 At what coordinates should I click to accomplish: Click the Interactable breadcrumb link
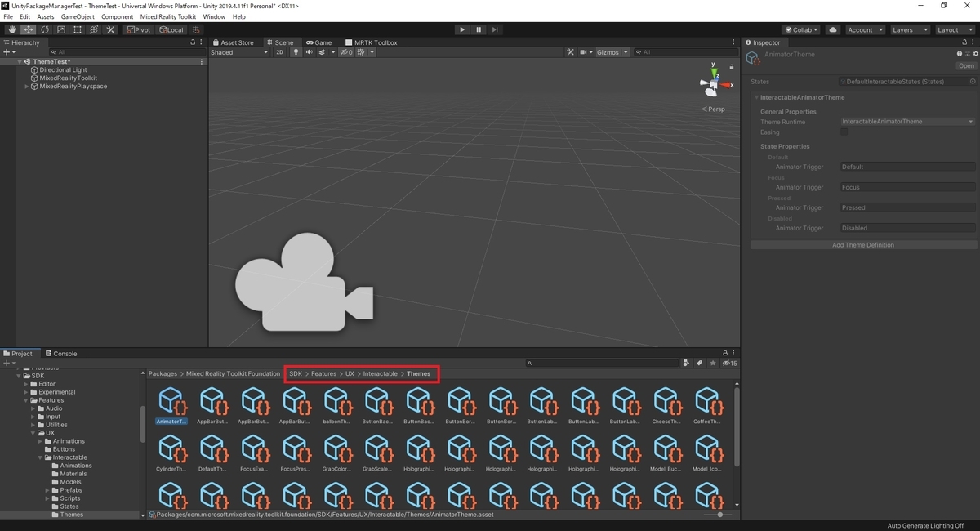click(x=381, y=373)
